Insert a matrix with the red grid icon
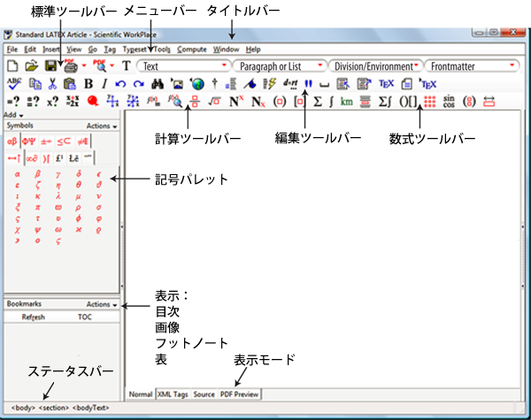 pos(429,101)
